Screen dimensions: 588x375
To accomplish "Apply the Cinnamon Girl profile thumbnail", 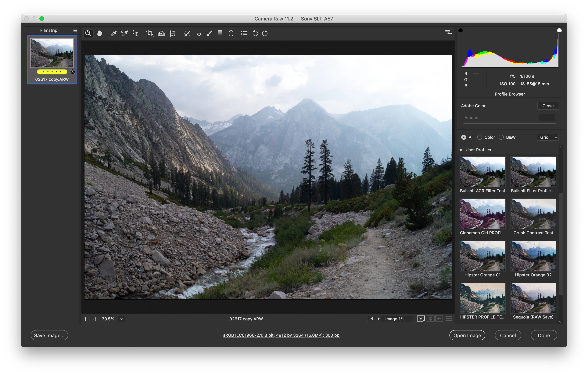I will coord(482,214).
